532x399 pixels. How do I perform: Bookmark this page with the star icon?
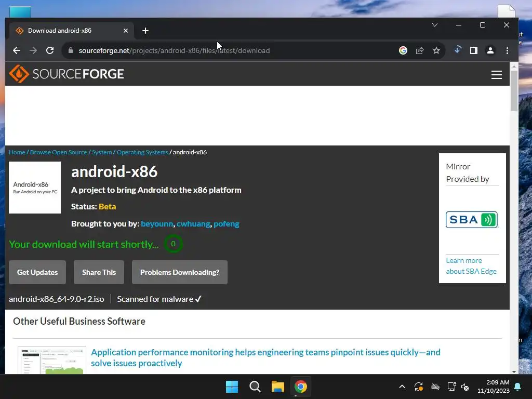tap(436, 50)
